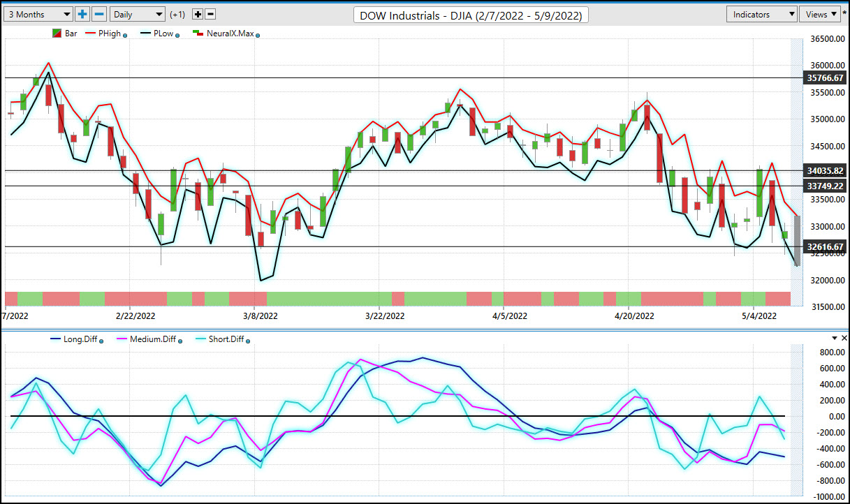The image size is (850, 504).
Task: Close the lower indicator panel
Action: click(844, 338)
